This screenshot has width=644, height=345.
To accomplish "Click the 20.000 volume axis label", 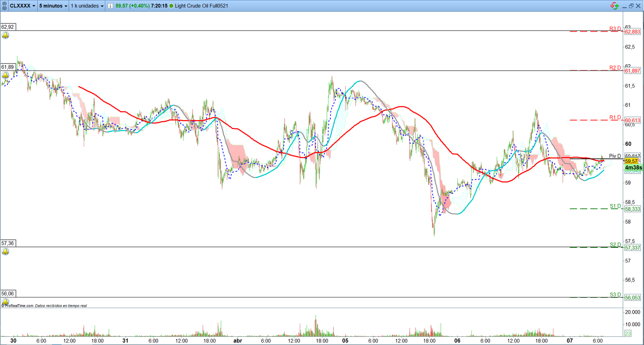I will [x=633, y=312].
